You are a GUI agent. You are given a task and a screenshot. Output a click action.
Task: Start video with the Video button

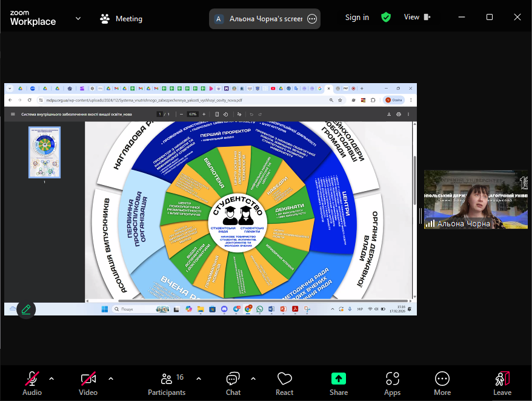tap(88, 383)
